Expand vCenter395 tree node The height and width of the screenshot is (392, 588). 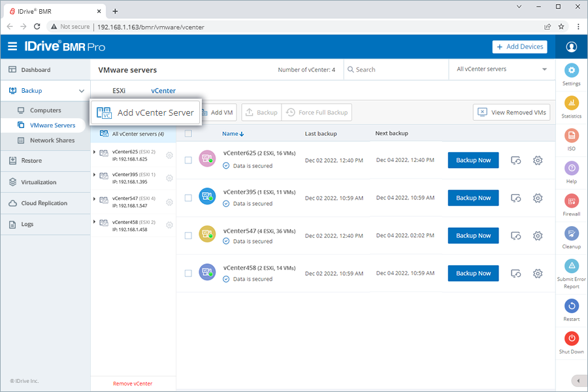[94, 175]
